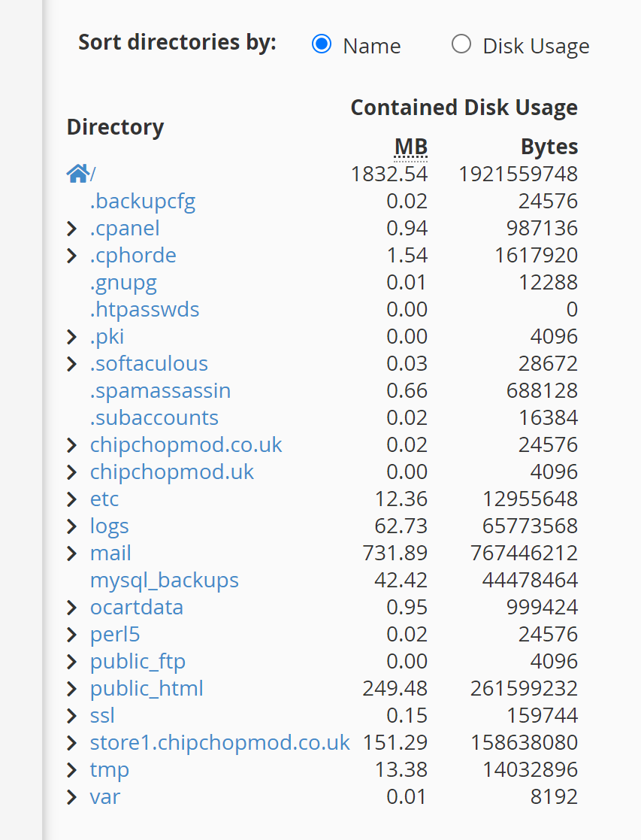Screen dimensions: 641x840
Task: Open the .subaccounts directory link
Action: click(154, 418)
